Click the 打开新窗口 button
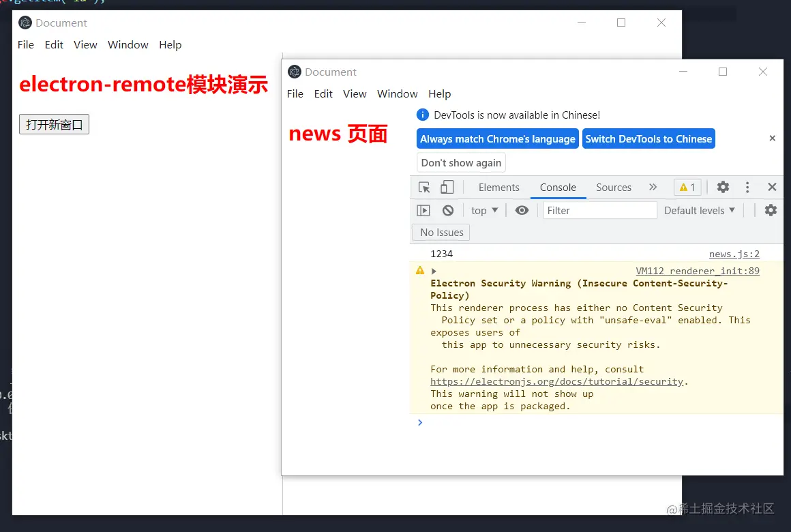Viewport: 791px width, 532px height. pos(54,124)
